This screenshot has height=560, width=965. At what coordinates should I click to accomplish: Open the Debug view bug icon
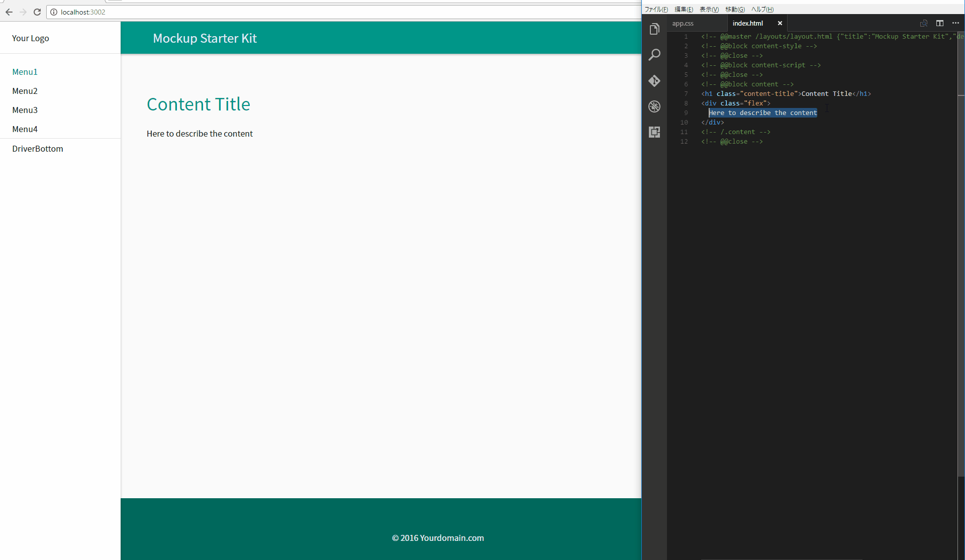click(654, 106)
